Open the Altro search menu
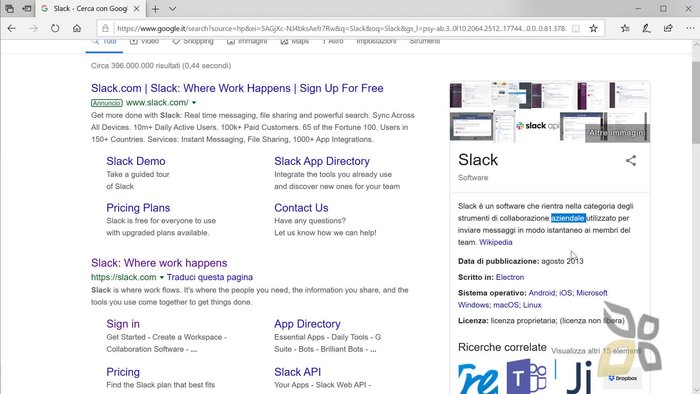The width and height of the screenshot is (700, 394). pyautogui.click(x=333, y=42)
